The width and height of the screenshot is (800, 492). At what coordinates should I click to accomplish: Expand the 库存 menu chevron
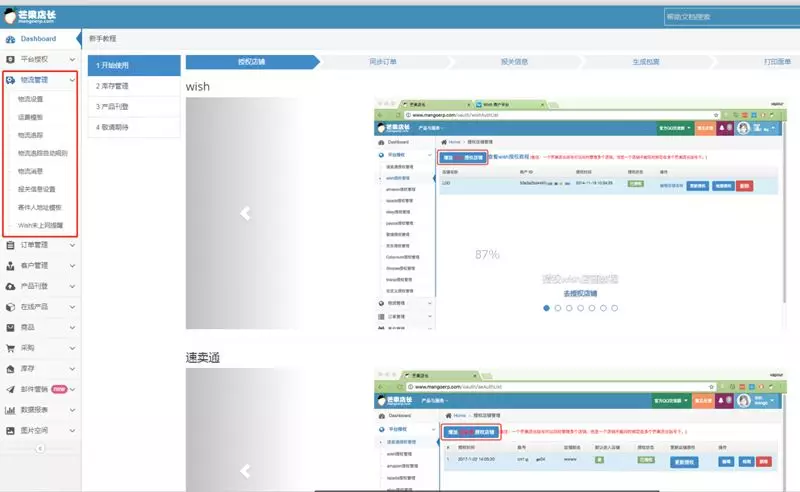(72, 369)
